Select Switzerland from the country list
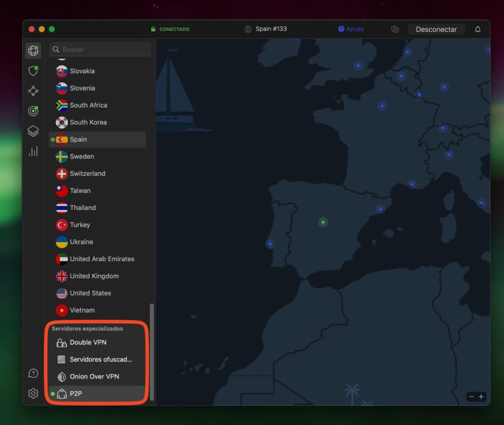The width and height of the screenshot is (504, 425). point(87,173)
